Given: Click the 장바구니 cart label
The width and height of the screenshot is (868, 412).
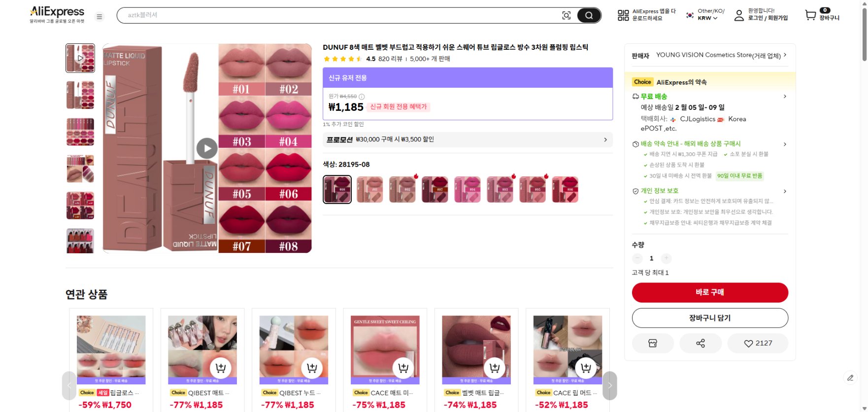Looking at the screenshot, I should click(x=829, y=18).
